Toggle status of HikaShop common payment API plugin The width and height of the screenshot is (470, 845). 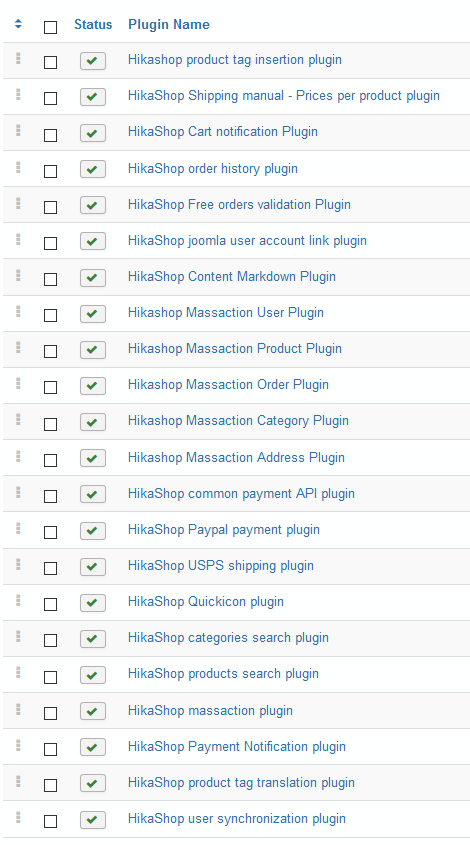(93, 494)
